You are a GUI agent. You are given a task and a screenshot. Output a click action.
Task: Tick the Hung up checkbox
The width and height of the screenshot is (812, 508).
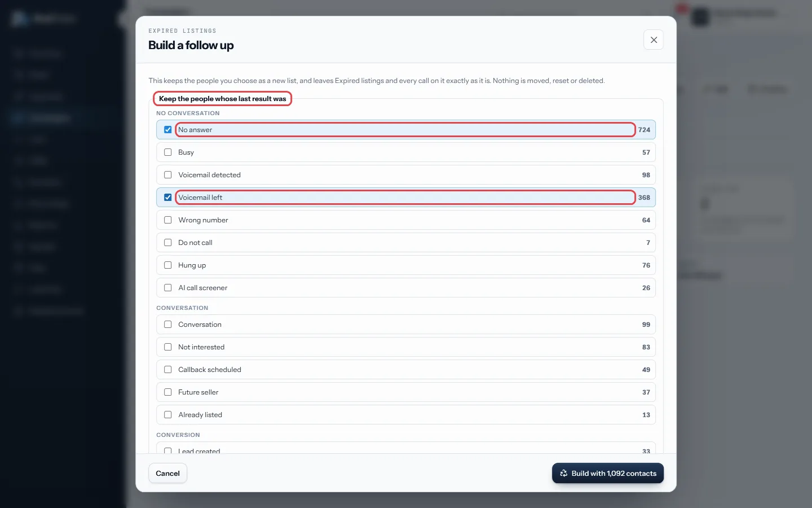[x=168, y=265]
